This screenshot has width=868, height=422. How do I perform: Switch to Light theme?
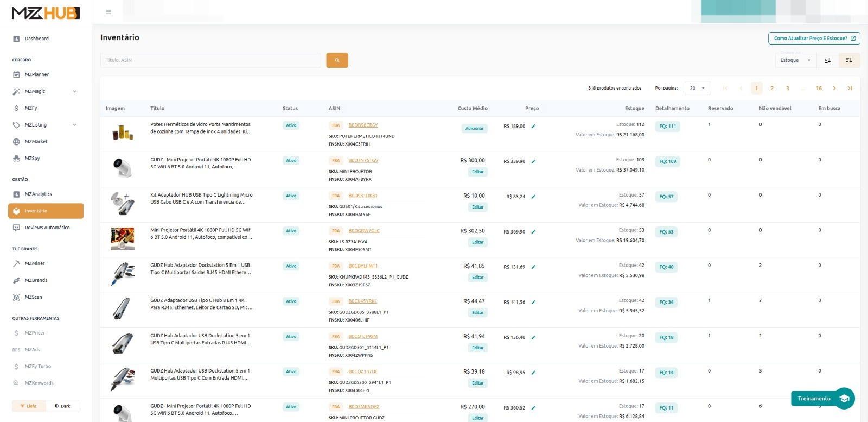coord(29,406)
